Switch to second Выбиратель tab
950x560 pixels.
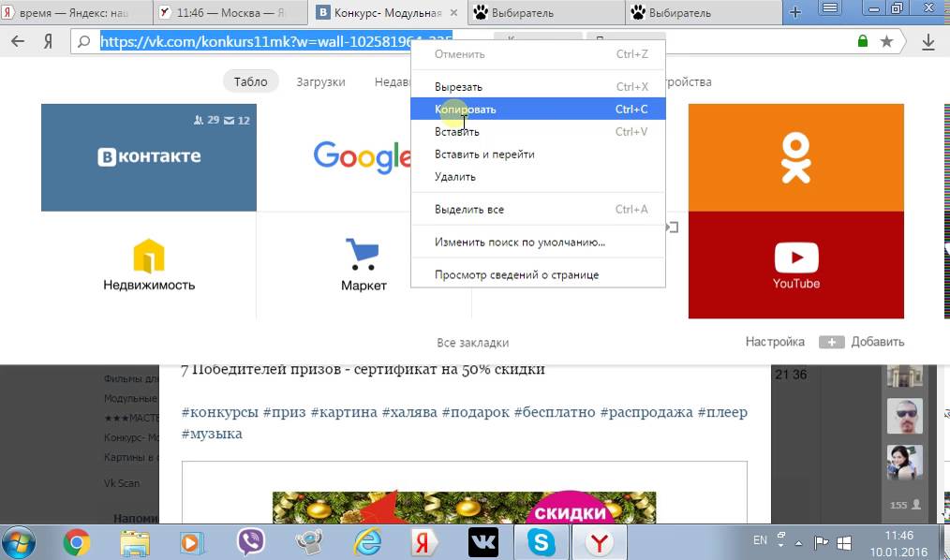click(703, 13)
